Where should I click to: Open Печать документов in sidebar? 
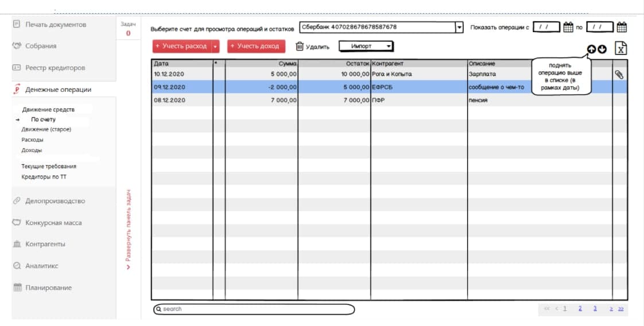(x=55, y=25)
